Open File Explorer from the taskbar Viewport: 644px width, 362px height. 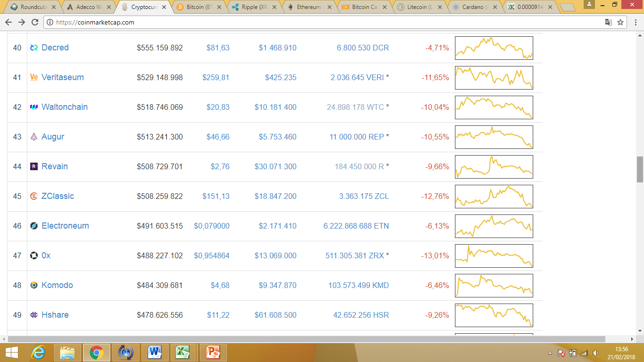pyautogui.click(x=67, y=353)
